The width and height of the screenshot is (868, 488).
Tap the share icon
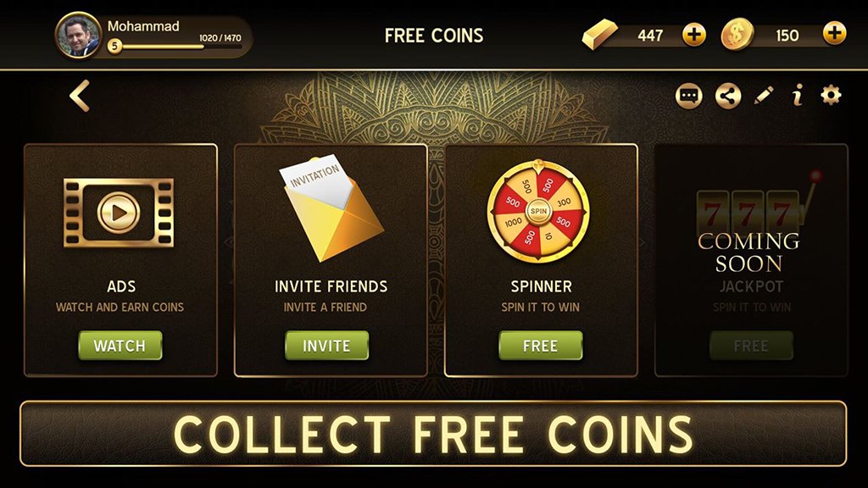[x=728, y=97]
